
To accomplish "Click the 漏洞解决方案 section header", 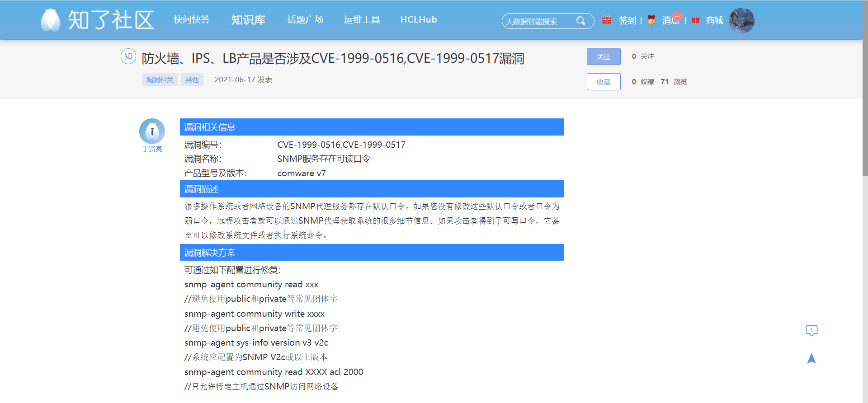I will [372, 253].
